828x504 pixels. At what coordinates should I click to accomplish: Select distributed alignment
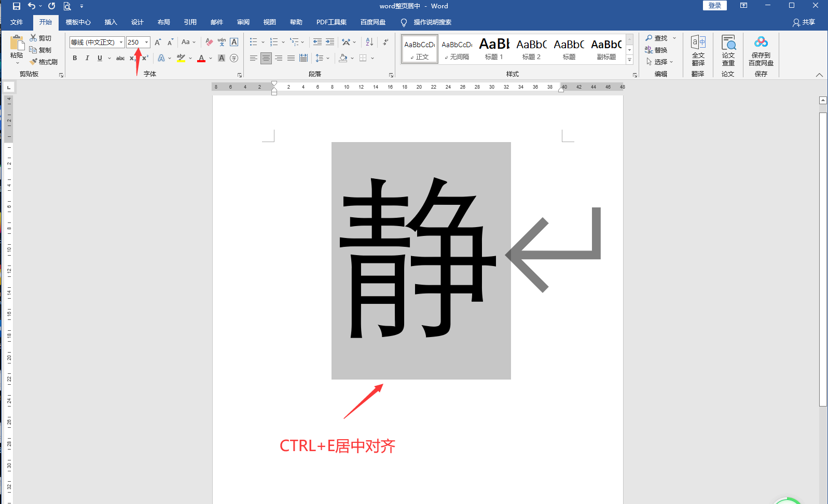pos(303,58)
